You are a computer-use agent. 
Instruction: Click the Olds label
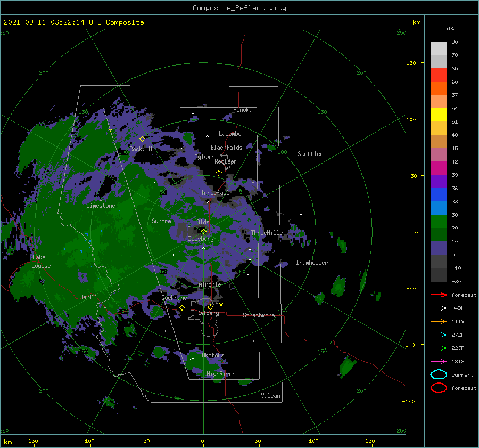[203, 222]
